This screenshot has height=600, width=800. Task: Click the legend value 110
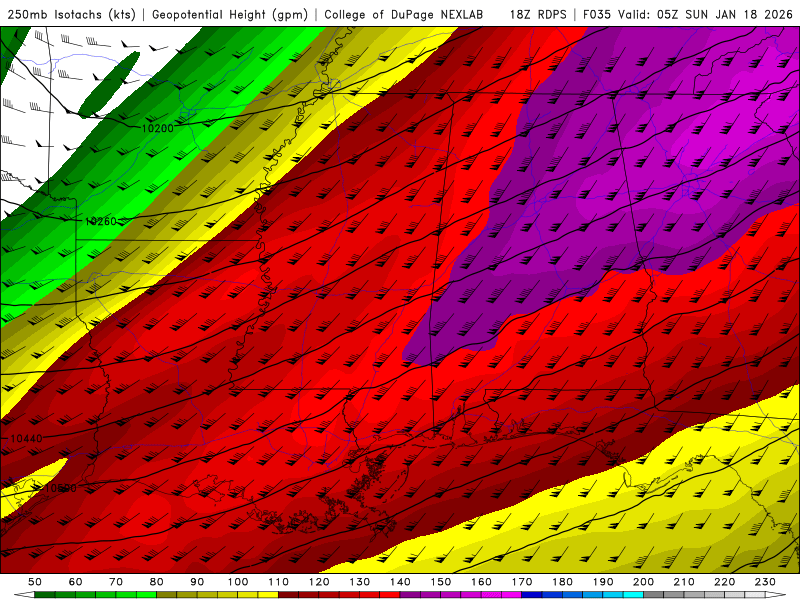click(279, 582)
